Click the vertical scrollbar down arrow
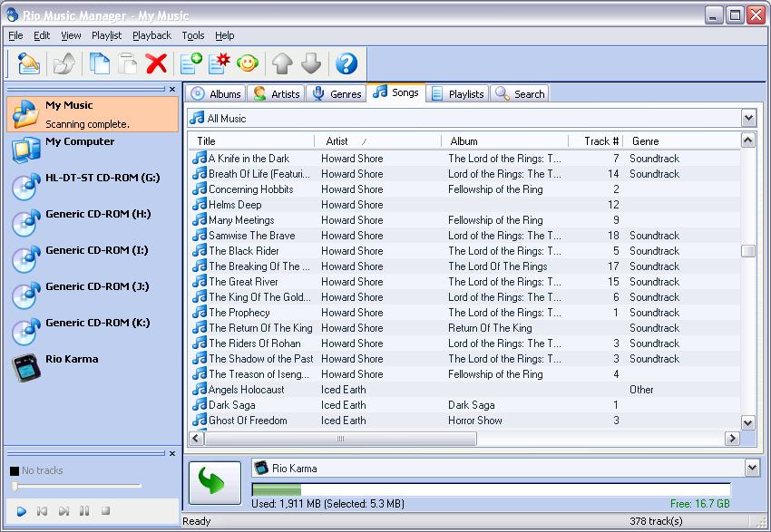 [x=748, y=422]
